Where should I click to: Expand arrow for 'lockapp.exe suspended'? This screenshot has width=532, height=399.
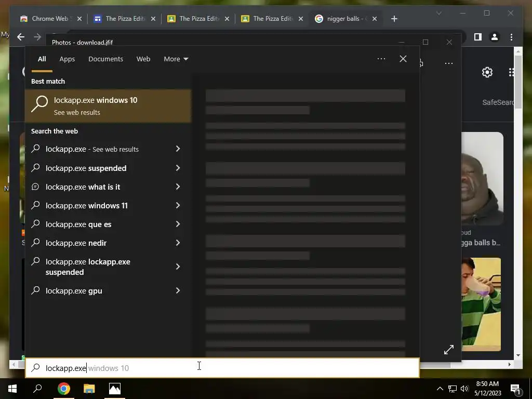(x=178, y=168)
